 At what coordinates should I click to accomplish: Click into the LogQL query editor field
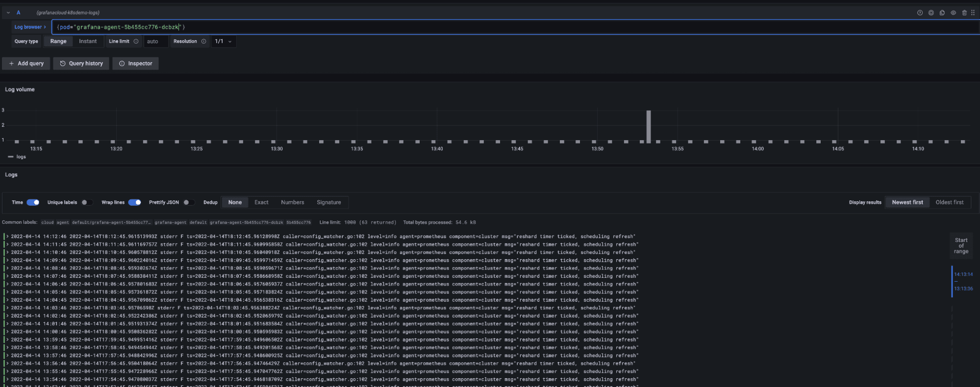(x=515, y=27)
